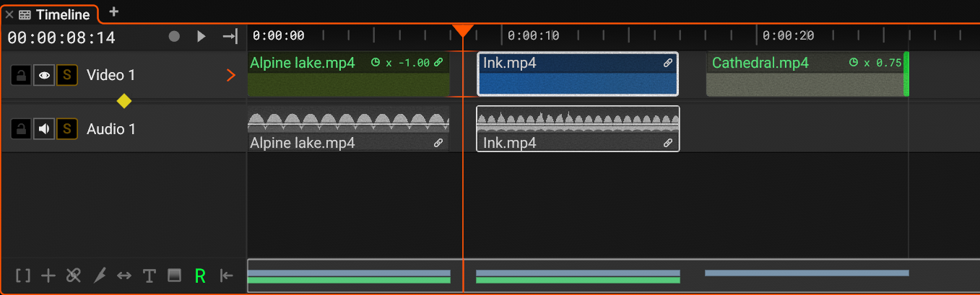
Task: Mute the Audio 1 track speaker
Action: [x=44, y=129]
